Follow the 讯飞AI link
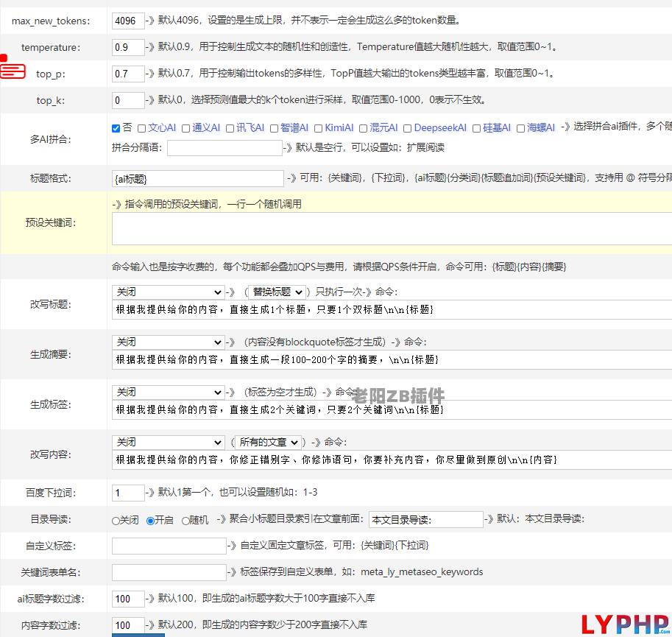 [250, 127]
